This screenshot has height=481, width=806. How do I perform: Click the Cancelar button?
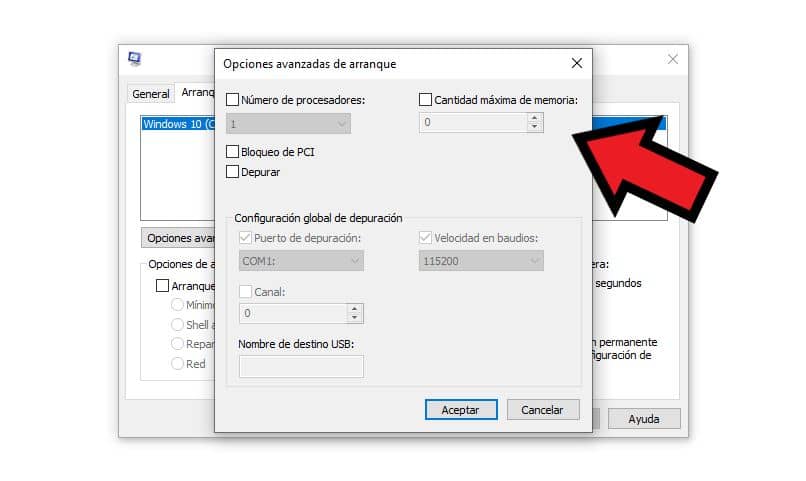click(x=543, y=410)
